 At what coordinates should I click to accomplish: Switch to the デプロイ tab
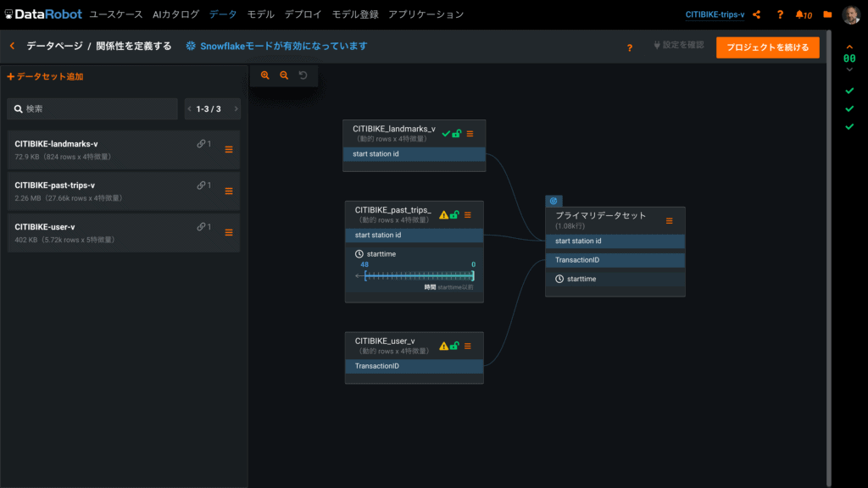(x=303, y=14)
